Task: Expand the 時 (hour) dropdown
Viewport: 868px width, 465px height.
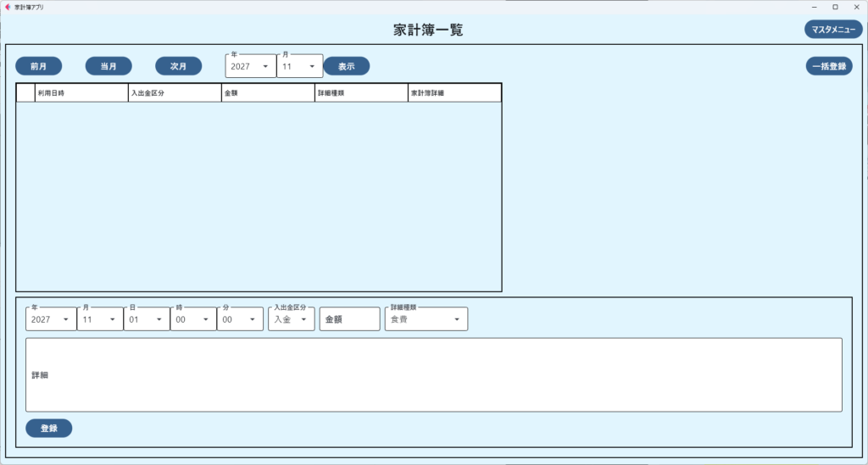Action: (x=192, y=319)
